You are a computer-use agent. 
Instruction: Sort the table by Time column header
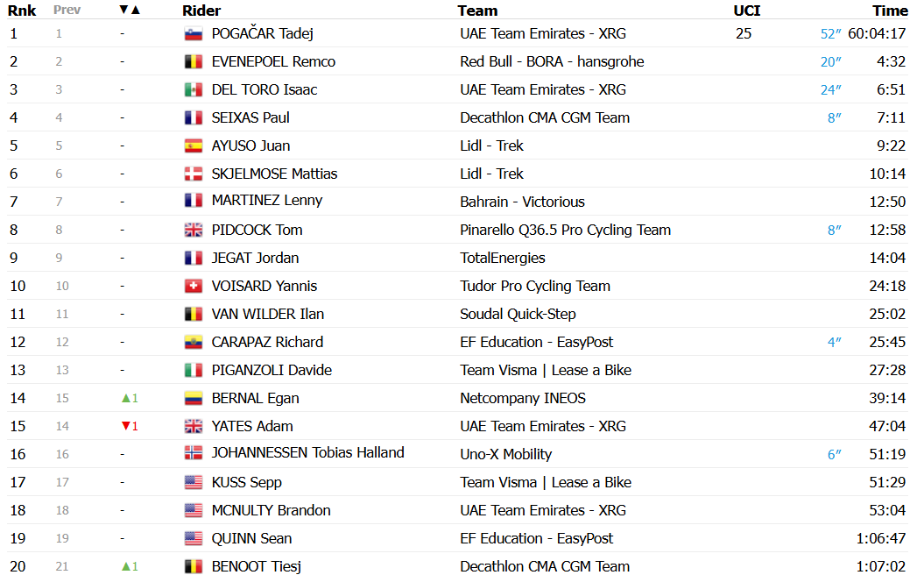(x=890, y=11)
